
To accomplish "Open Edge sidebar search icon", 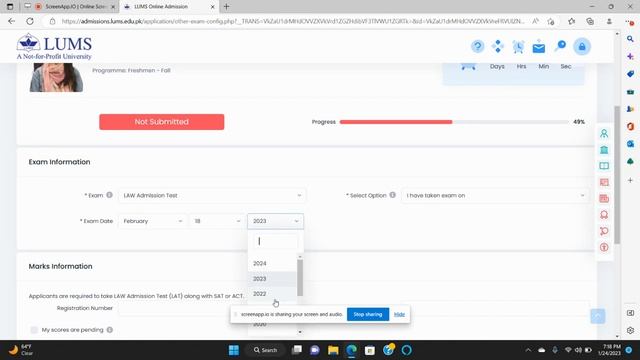I will (630, 39).
